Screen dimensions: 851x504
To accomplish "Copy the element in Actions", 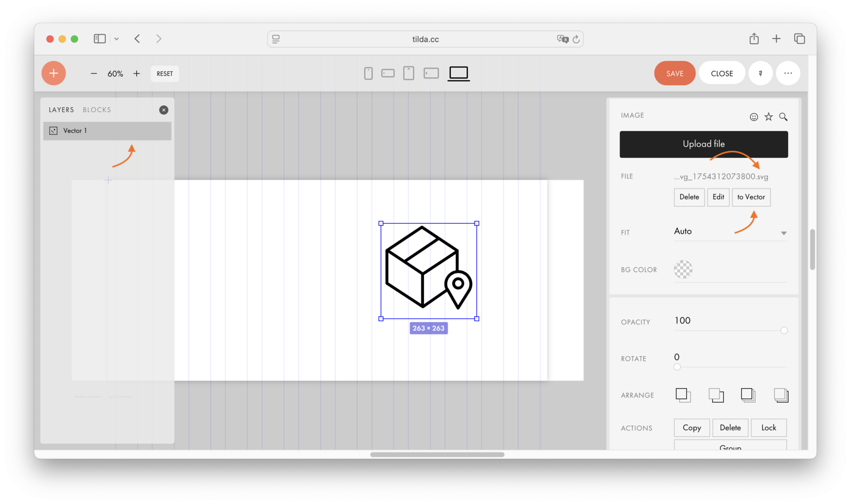I will click(x=692, y=428).
